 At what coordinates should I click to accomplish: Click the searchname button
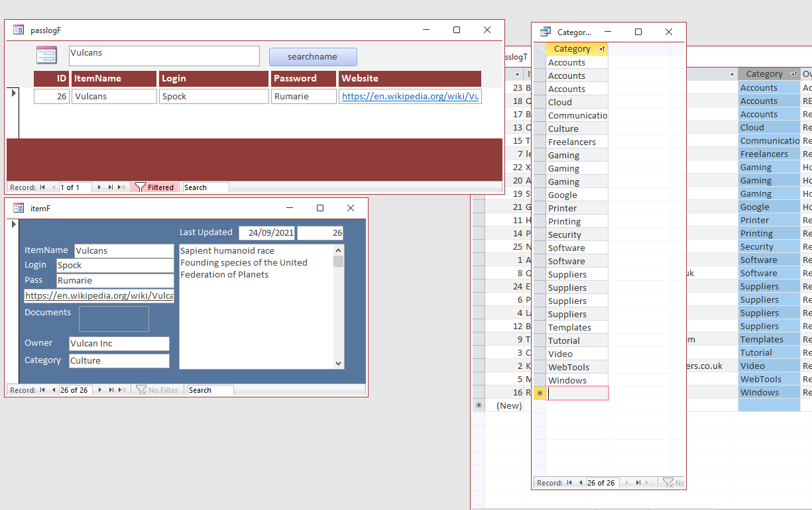tap(313, 57)
